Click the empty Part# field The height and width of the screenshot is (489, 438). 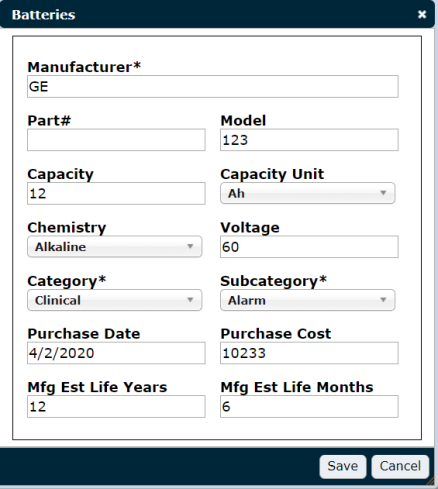116,140
